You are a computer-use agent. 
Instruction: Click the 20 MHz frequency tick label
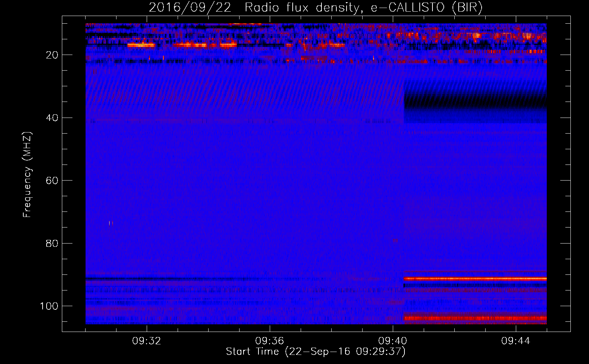(52, 55)
